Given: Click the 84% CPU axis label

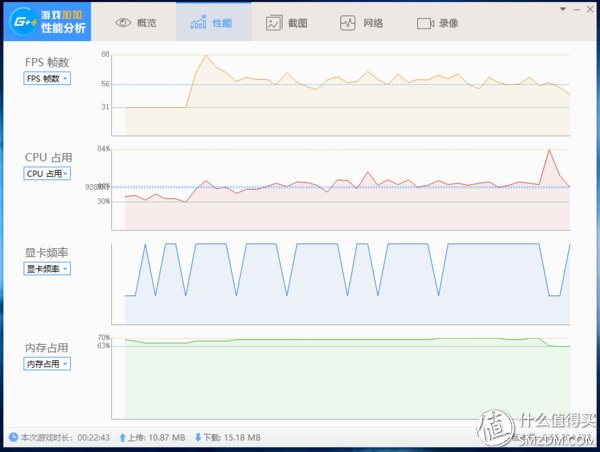Looking at the screenshot, I should (103, 148).
